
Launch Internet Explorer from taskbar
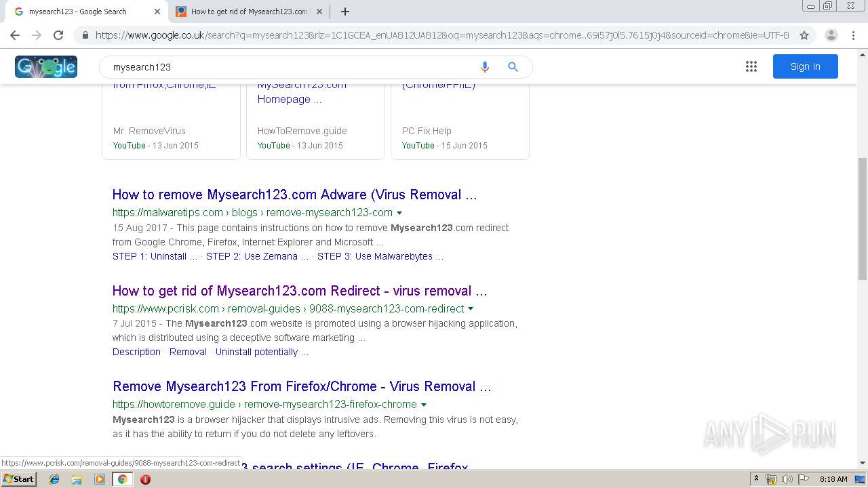(54, 479)
